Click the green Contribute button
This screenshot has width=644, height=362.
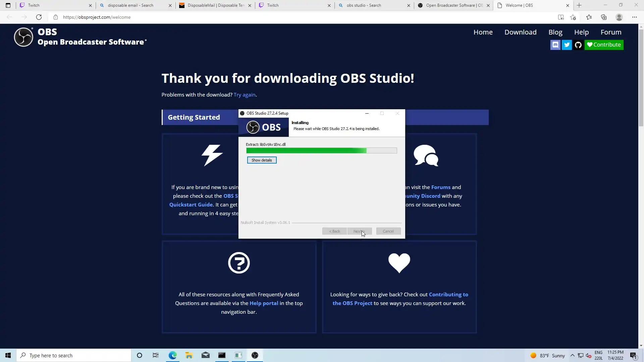[604, 45]
